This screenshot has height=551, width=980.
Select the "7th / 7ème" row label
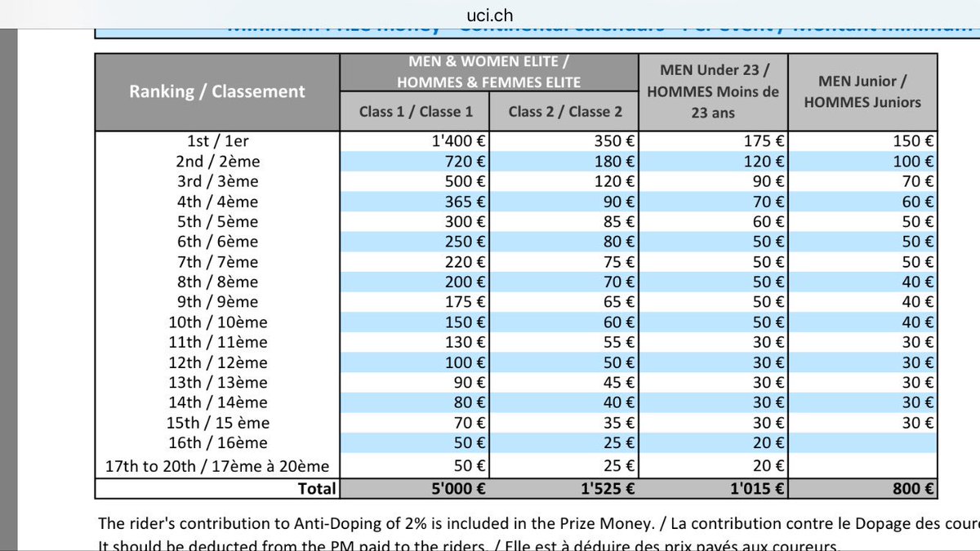click(x=217, y=262)
